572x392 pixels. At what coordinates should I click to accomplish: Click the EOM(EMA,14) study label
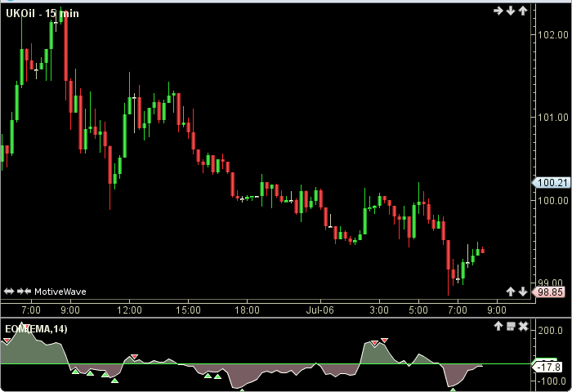coord(36,329)
